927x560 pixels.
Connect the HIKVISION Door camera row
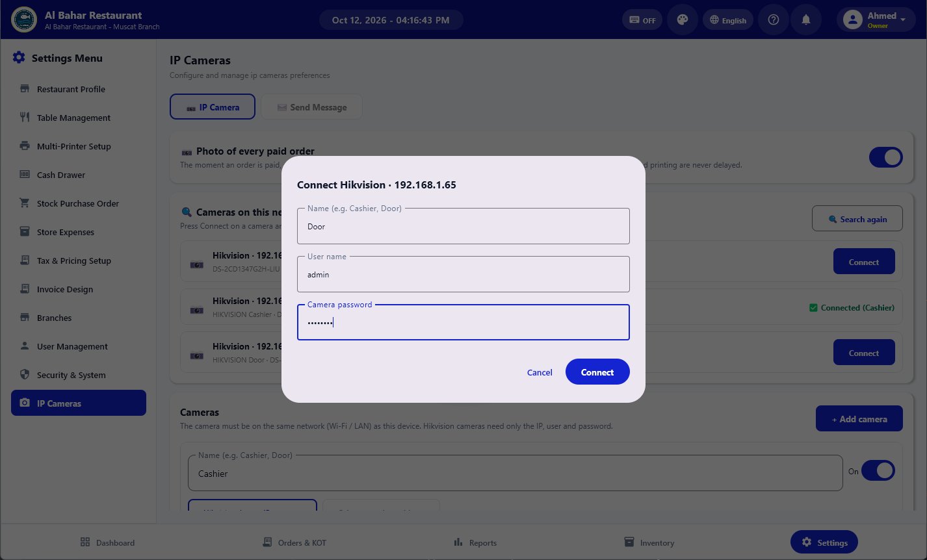tap(864, 353)
